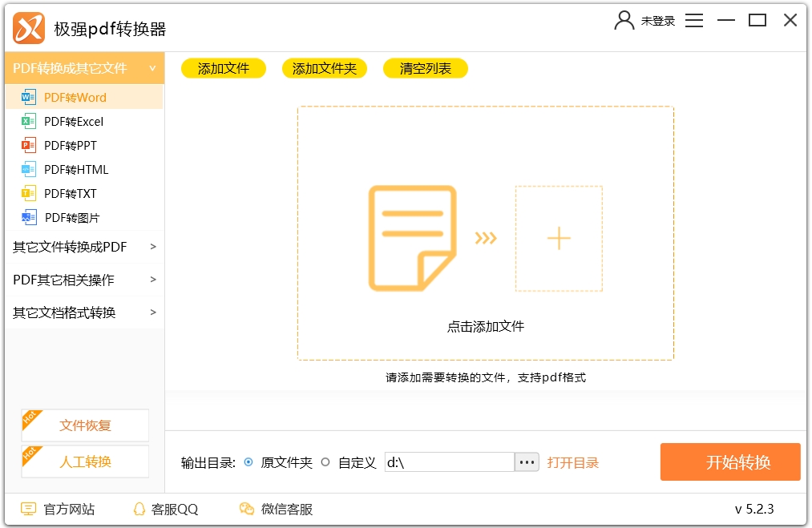Click the 微信客服 WeChat support icon
This screenshot has width=812, height=528.
[246, 509]
